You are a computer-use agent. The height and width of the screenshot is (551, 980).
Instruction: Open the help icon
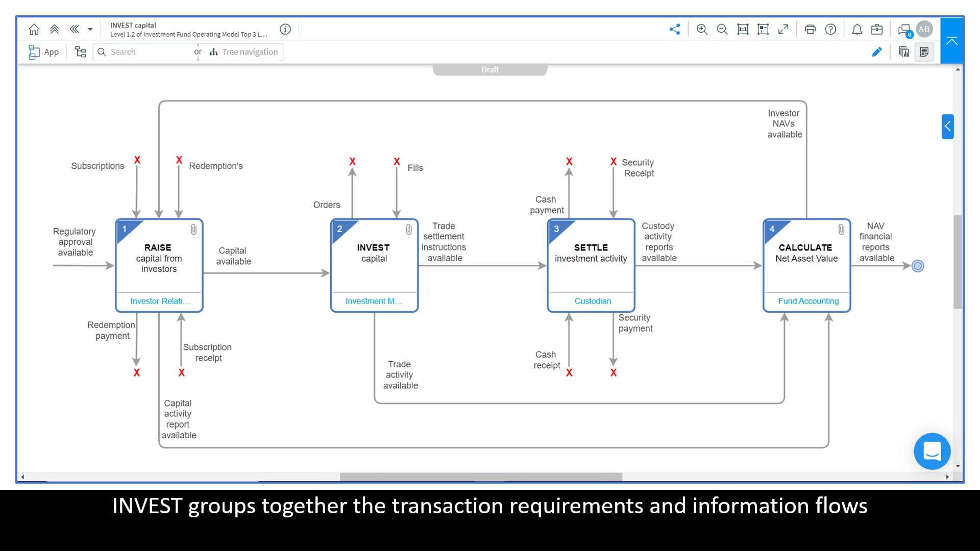tap(831, 29)
